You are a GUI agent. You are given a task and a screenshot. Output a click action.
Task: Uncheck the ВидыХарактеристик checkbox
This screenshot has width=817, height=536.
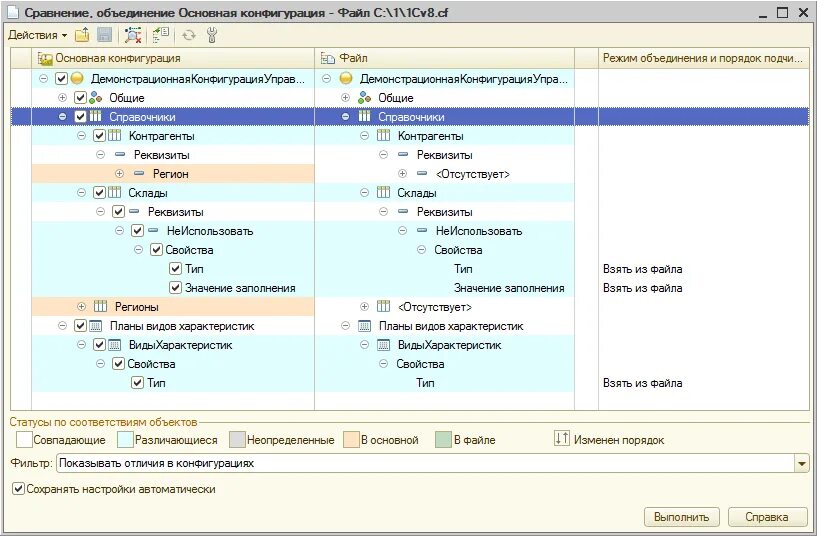click(x=100, y=345)
